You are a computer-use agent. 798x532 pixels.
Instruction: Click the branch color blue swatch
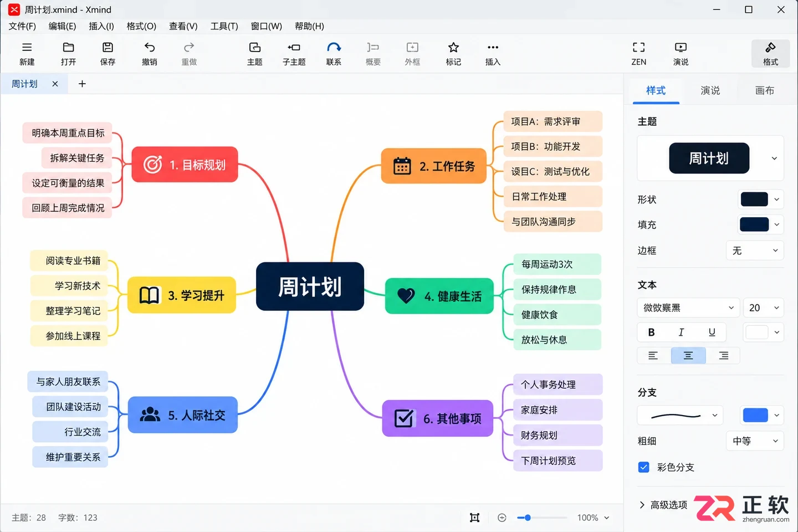(x=755, y=415)
